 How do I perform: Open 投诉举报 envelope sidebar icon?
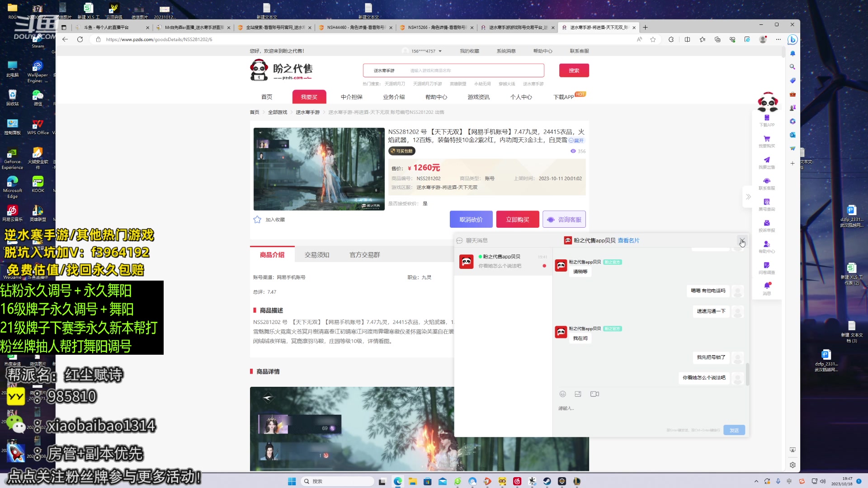[767, 223]
